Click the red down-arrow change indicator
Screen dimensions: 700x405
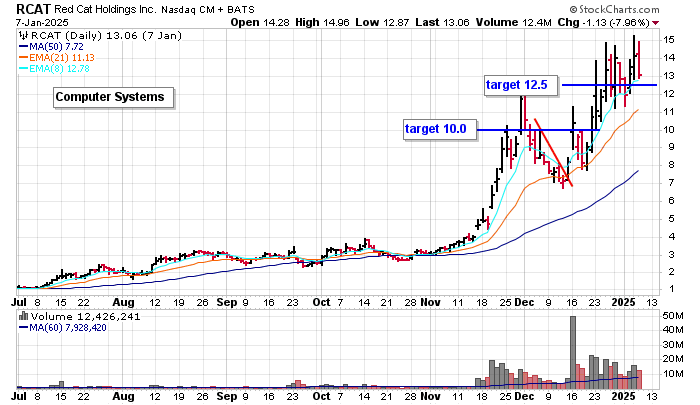click(655, 23)
